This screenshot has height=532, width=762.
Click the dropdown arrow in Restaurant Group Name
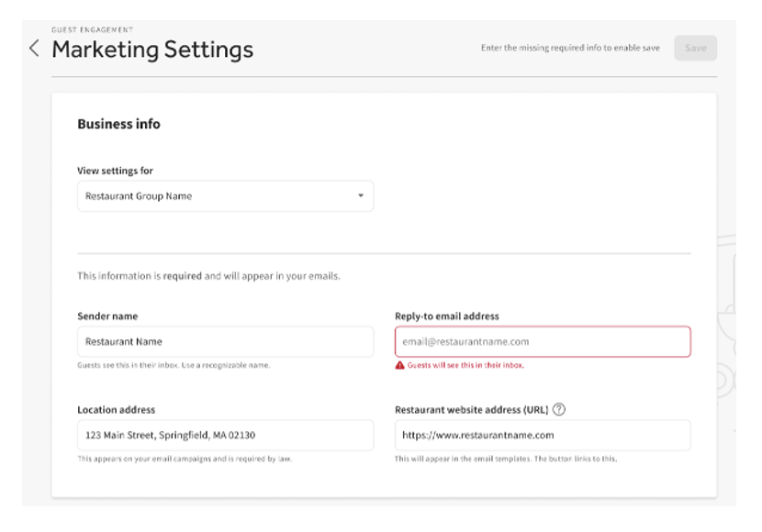point(361,196)
